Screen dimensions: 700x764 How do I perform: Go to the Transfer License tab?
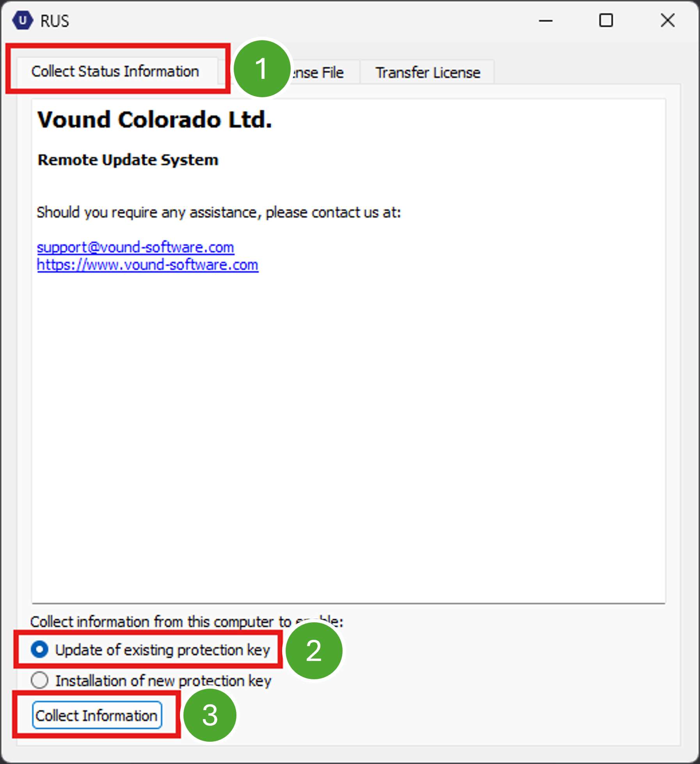click(428, 73)
